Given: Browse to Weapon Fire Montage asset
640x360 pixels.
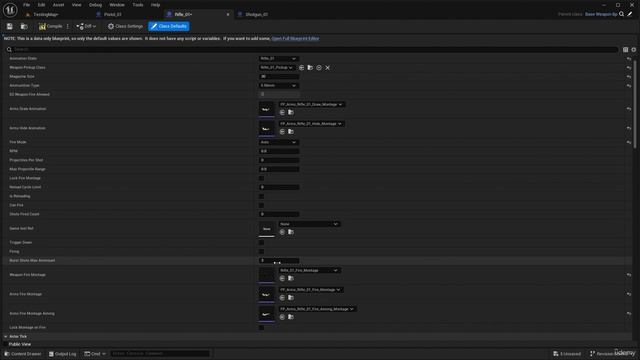Looking at the screenshot, I should [291, 278].
